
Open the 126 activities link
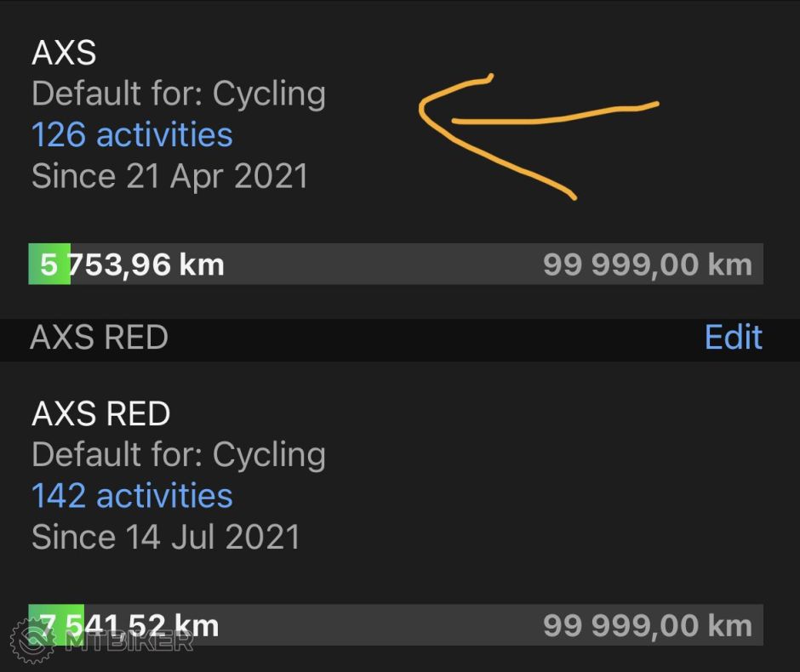coord(132,134)
